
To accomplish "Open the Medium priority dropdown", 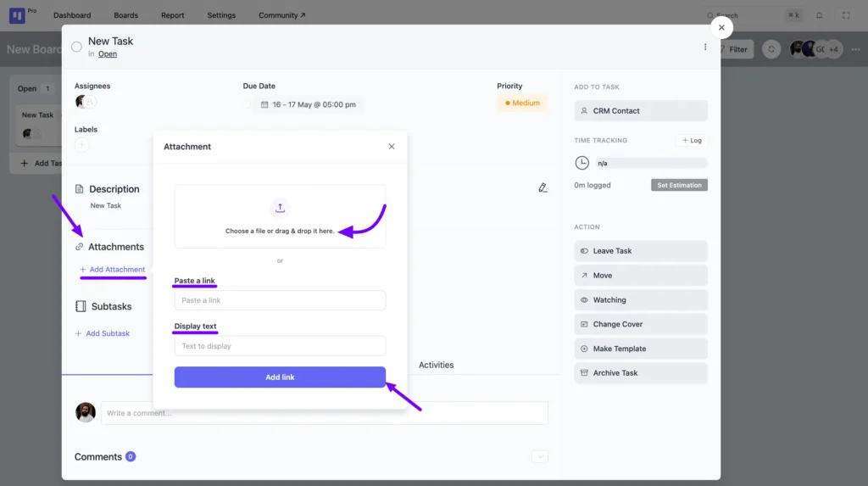I will pos(522,103).
